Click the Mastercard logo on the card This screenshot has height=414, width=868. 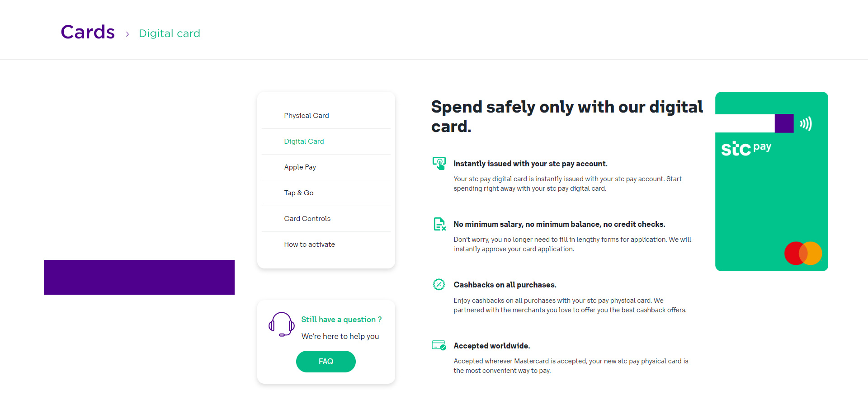tap(803, 253)
